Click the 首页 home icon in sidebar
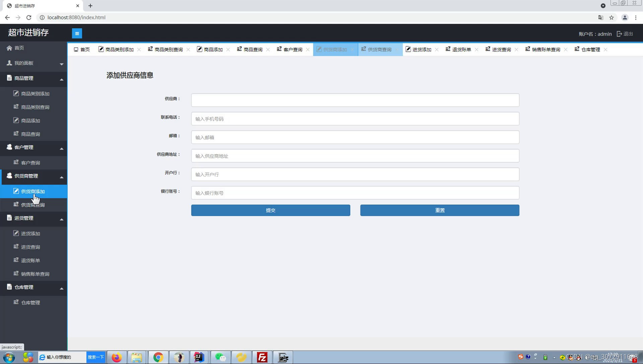The image size is (643, 364). click(x=9, y=48)
